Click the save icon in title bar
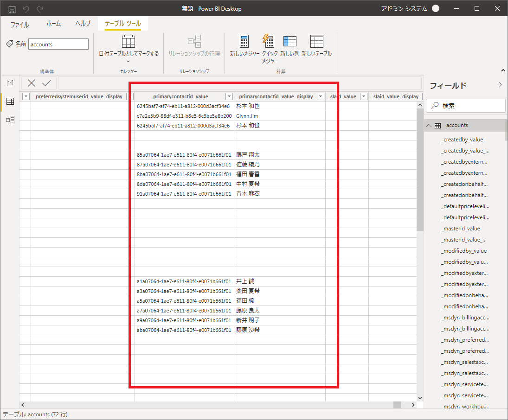The height and width of the screenshot is (420, 508). [12, 9]
